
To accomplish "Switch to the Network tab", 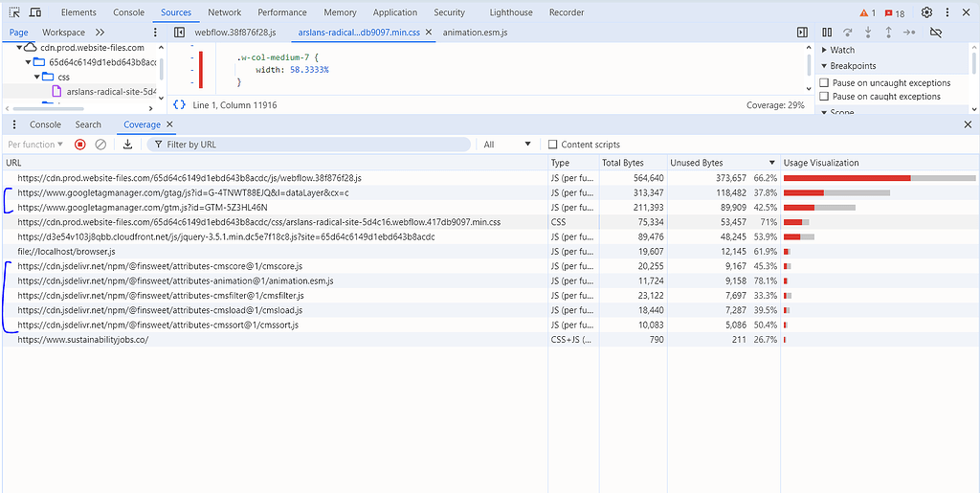I will (225, 12).
